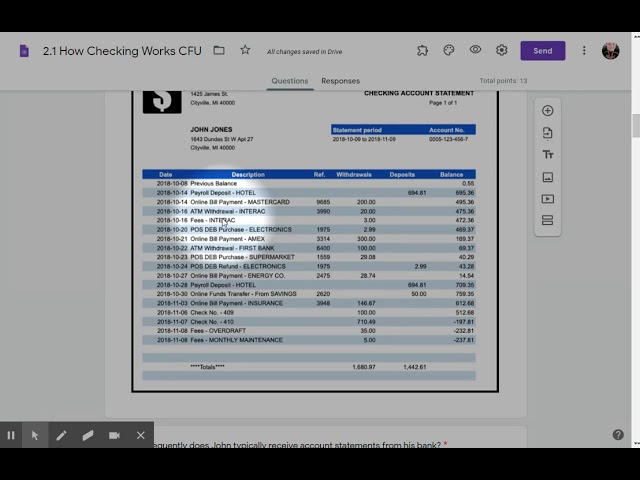Image resolution: width=640 pixels, height=480 pixels.
Task: Click the 'Total points: 13' label
Action: [x=503, y=81]
